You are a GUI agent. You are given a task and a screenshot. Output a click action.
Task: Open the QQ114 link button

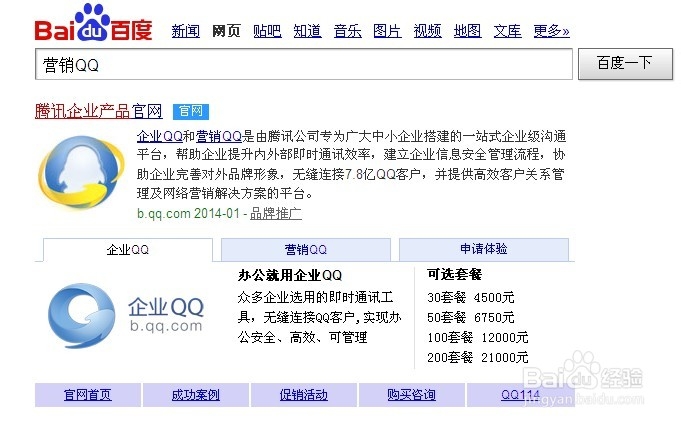520,395
